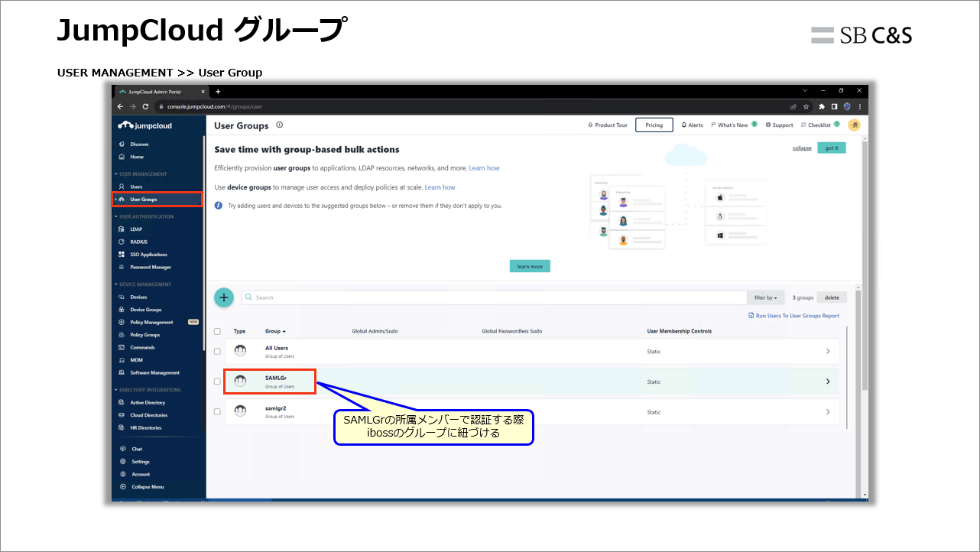Collapse DIRECTORY INTEGRATIONS sidebar section
This screenshot has height=552, width=980.
148,390
